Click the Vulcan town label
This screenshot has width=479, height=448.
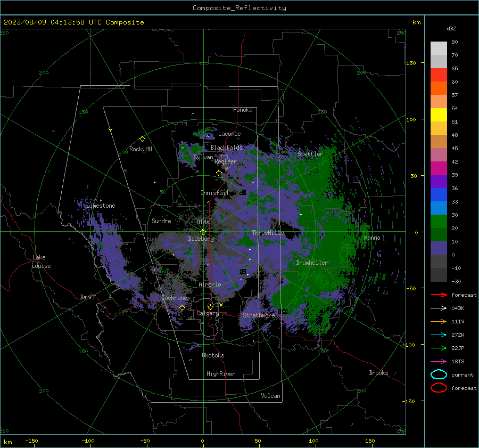271,396
